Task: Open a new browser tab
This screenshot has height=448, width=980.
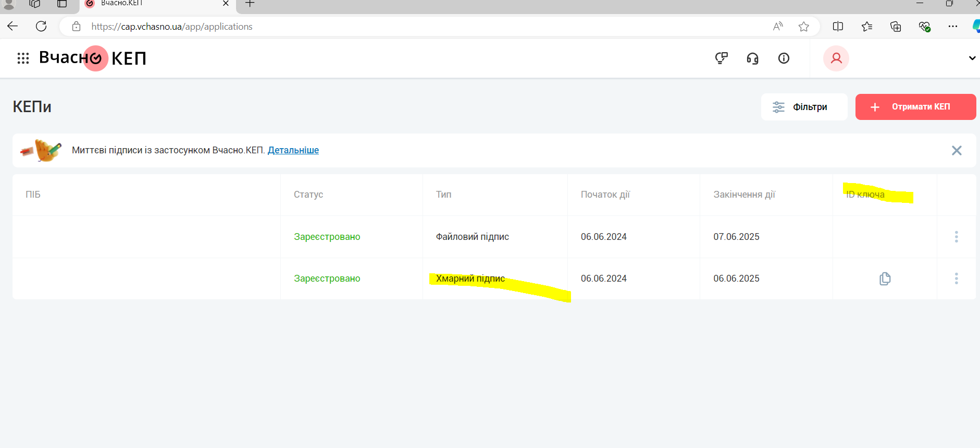Action: click(250, 4)
